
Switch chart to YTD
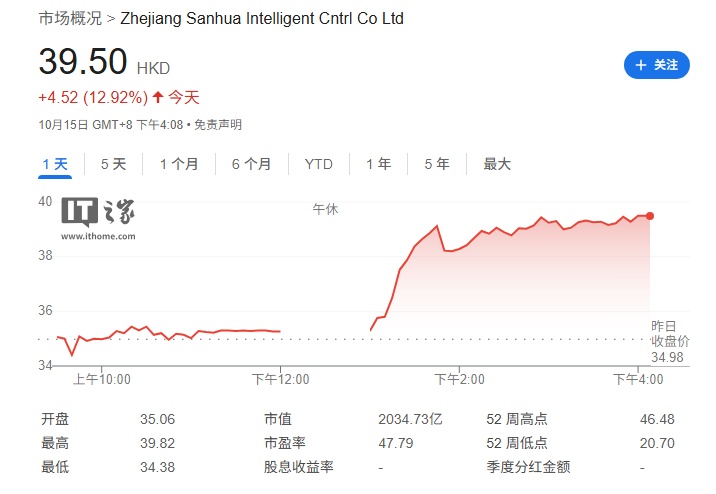[319, 164]
